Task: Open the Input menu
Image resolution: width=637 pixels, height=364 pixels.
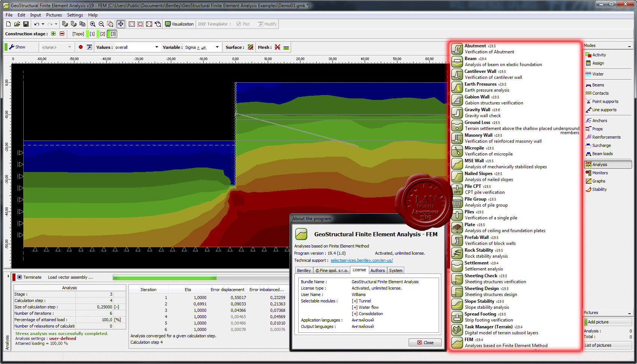Action: pos(36,15)
